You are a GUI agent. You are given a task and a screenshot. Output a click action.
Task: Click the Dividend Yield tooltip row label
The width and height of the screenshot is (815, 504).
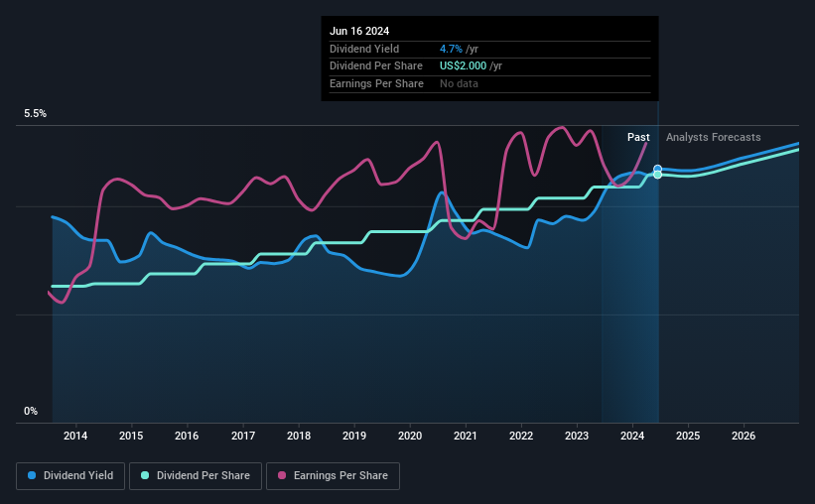pos(364,49)
